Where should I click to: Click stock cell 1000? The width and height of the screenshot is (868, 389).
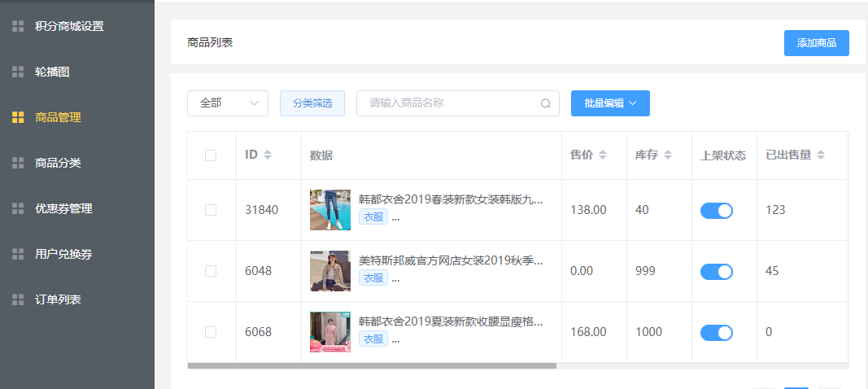pyautogui.click(x=648, y=332)
